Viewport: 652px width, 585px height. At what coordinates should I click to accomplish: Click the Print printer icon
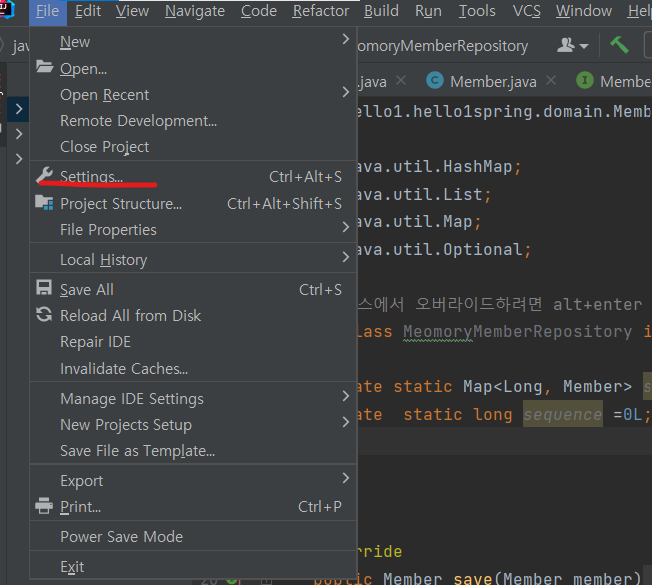[x=44, y=506]
